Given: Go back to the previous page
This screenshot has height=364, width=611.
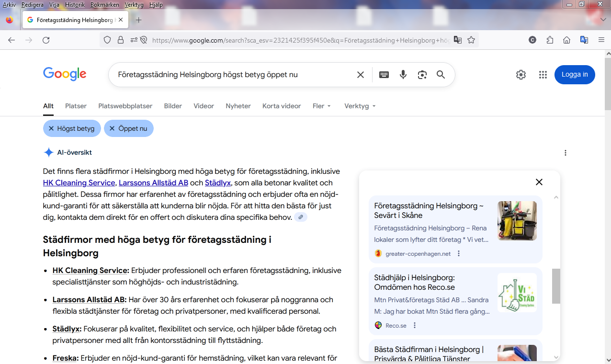Looking at the screenshot, I should pyautogui.click(x=11, y=40).
